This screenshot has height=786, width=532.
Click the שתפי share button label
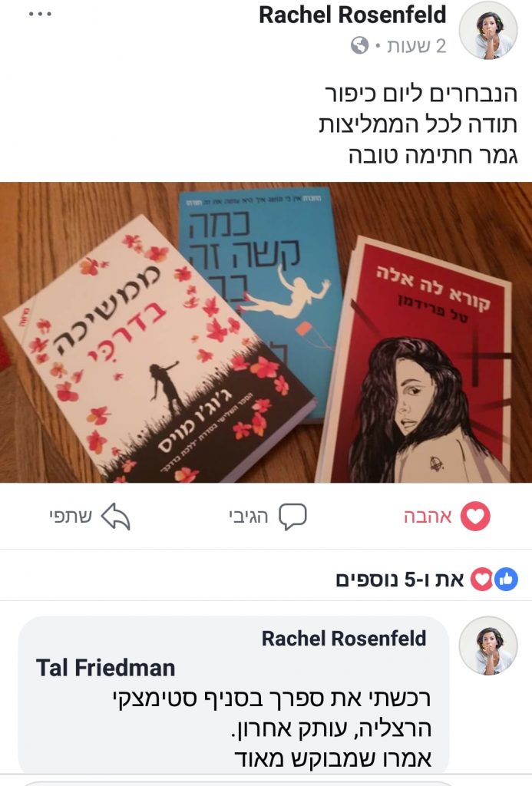(71, 517)
